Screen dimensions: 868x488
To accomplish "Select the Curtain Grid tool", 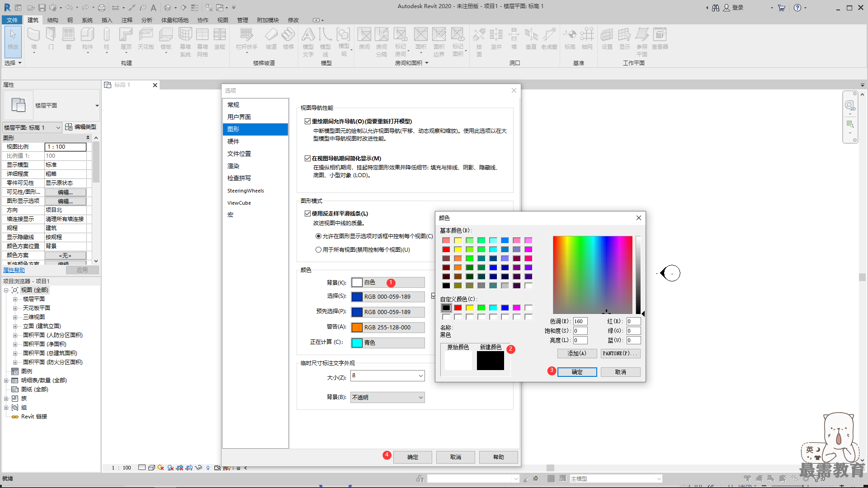I will pyautogui.click(x=203, y=42).
